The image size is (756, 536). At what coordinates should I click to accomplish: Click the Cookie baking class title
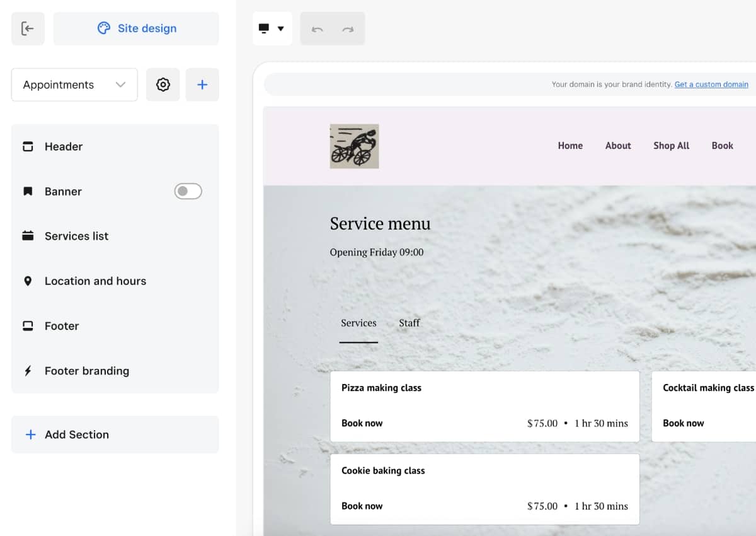pyautogui.click(x=383, y=470)
